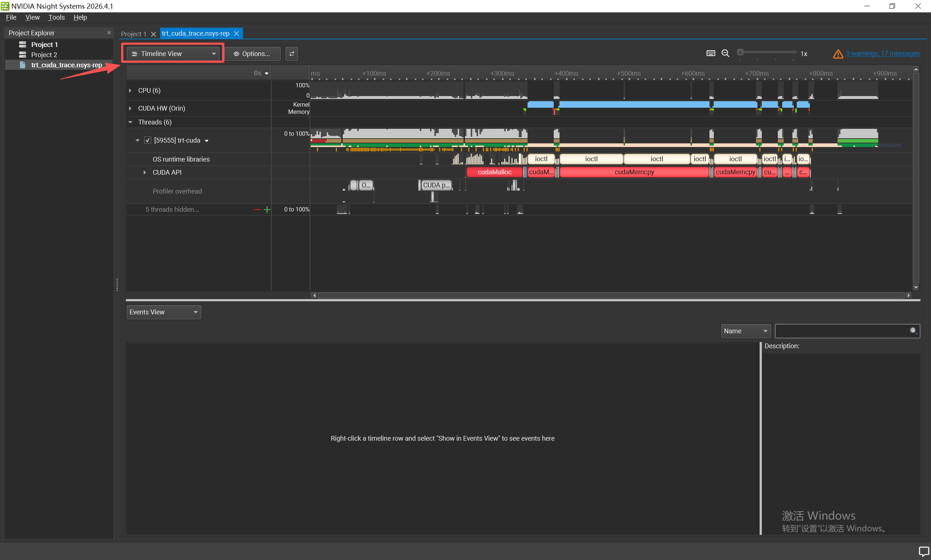Screen dimensions: 931x560
Task: Click the cudaMalloc event block
Action: tap(494, 172)
